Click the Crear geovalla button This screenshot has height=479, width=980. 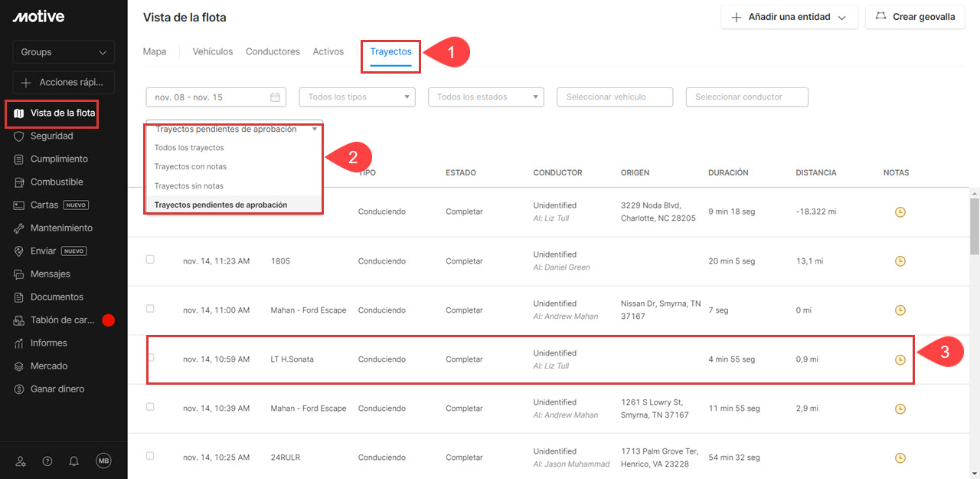[914, 17]
